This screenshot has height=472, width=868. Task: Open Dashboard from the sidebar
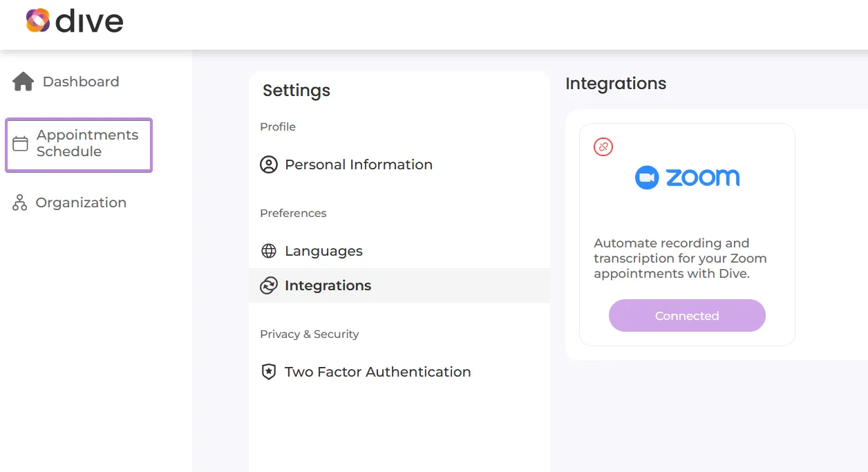click(x=81, y=82)
